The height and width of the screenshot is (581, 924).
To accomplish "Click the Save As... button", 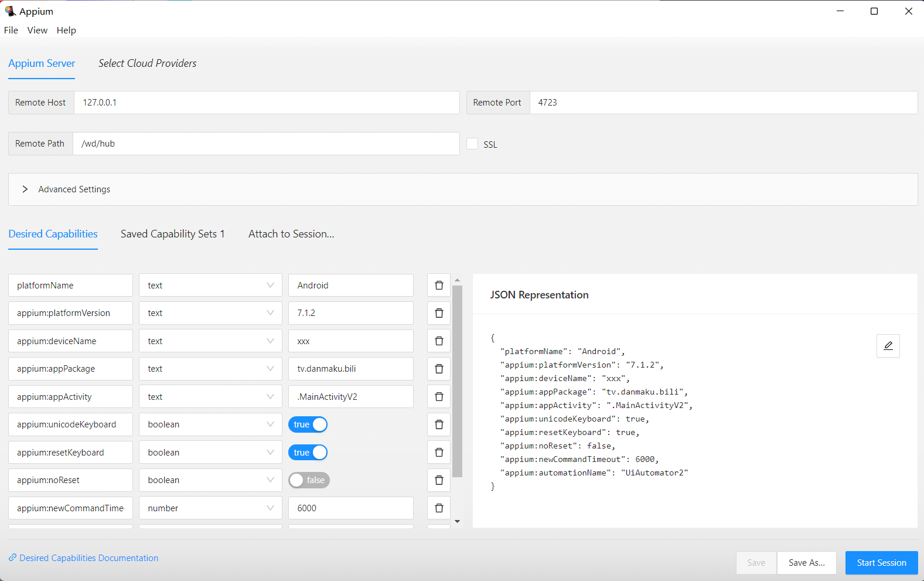I will (806, 563).
